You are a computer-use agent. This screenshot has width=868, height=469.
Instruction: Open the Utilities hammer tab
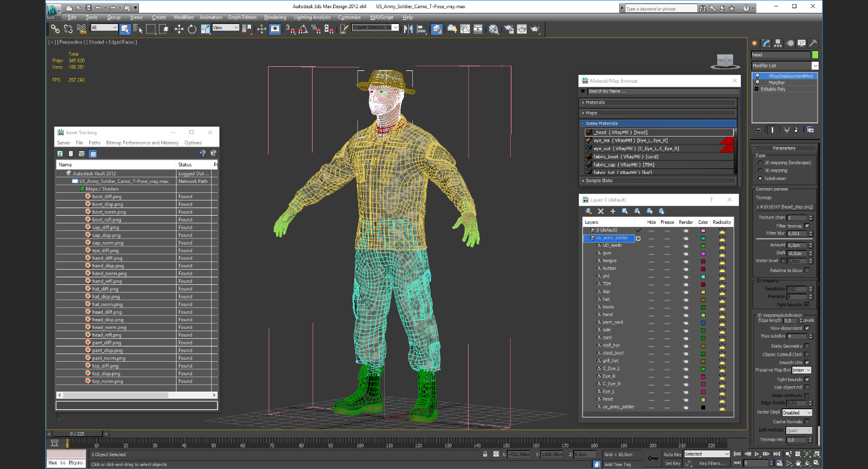(813, 43)
